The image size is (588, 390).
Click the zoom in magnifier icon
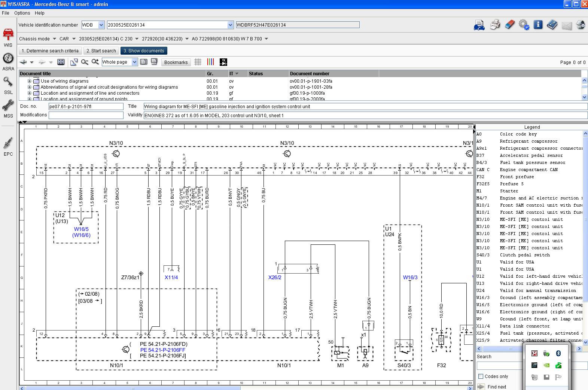click(x=95, y=62)
